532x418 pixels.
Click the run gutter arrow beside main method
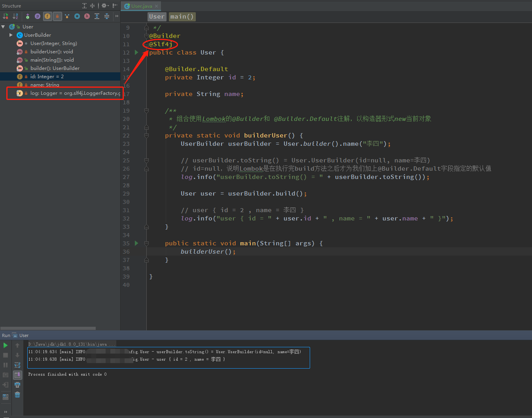click(x=136, y=243)
